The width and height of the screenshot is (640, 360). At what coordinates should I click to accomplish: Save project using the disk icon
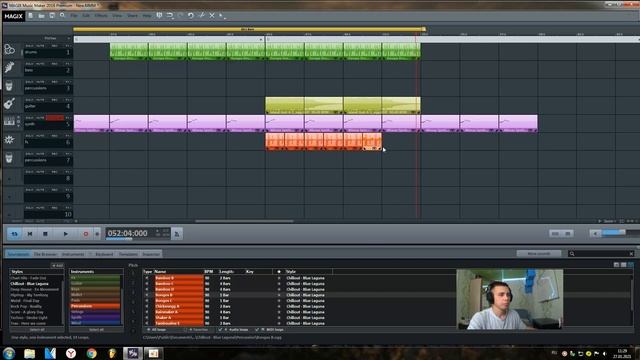coord(52,16)
